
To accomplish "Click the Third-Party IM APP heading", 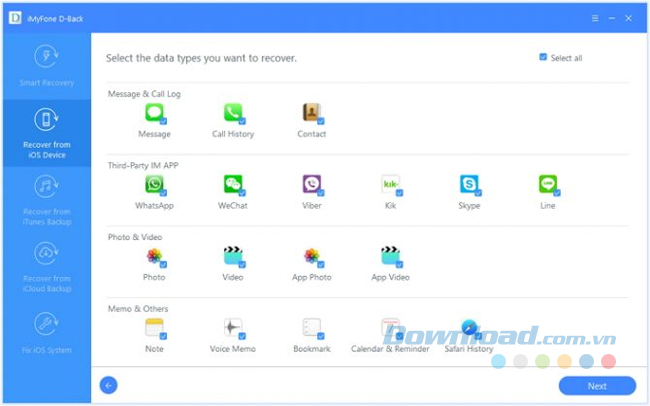I will tap(143, 165).
